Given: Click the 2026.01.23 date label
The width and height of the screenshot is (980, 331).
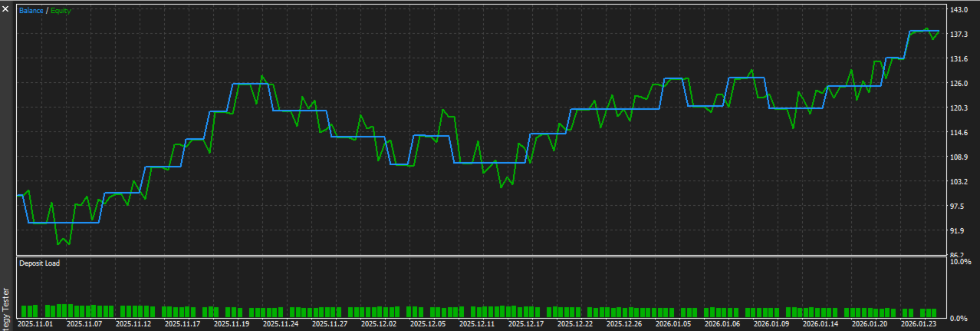Looking at the screenshot, I should coord(919,324).
